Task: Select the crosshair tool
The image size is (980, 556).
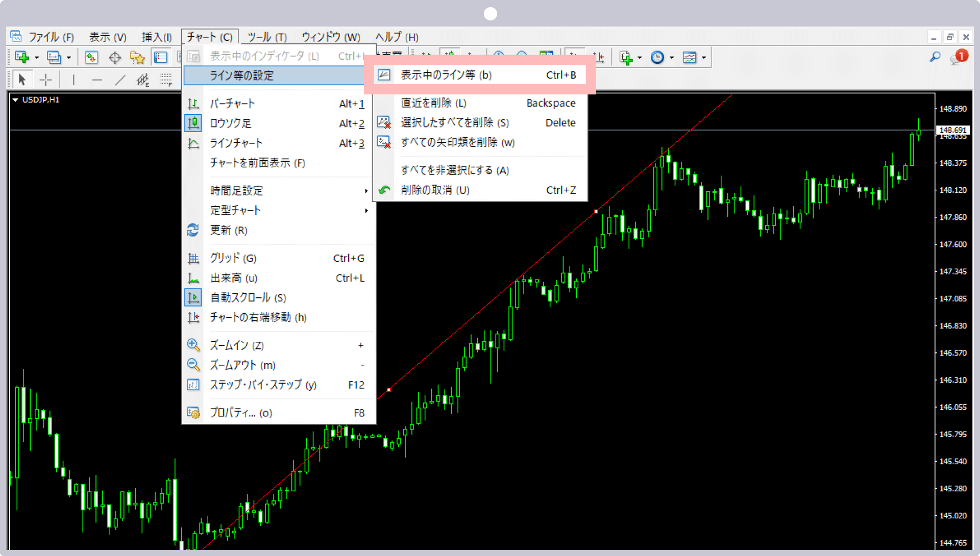Action: (x=46, y=80)
